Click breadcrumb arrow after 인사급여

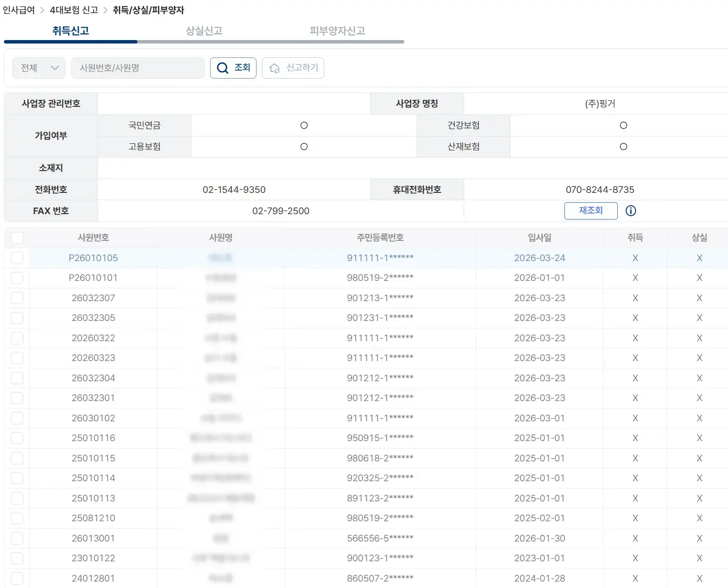click(x=43, y=10)
